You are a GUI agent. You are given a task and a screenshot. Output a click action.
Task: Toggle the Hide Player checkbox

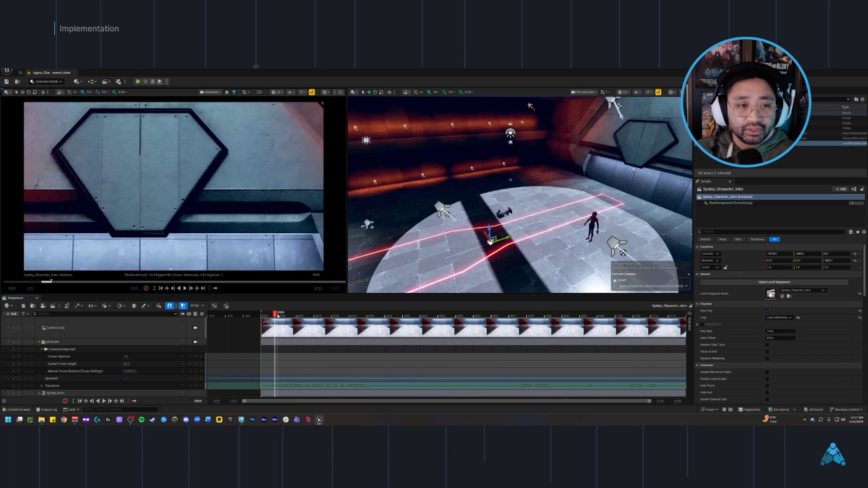[767, 386]
